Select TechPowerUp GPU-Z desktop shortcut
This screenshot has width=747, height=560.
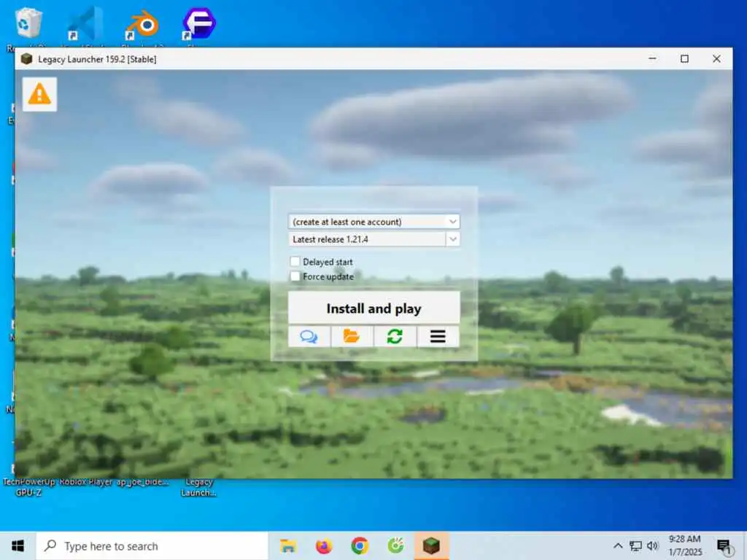click(x=28, y=487)
